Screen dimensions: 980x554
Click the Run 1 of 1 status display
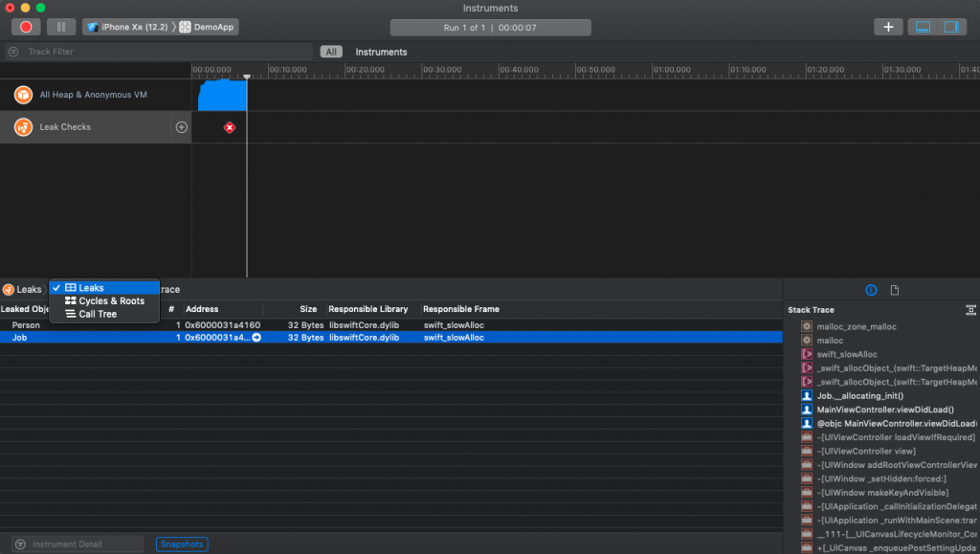[x=491, y=28]
